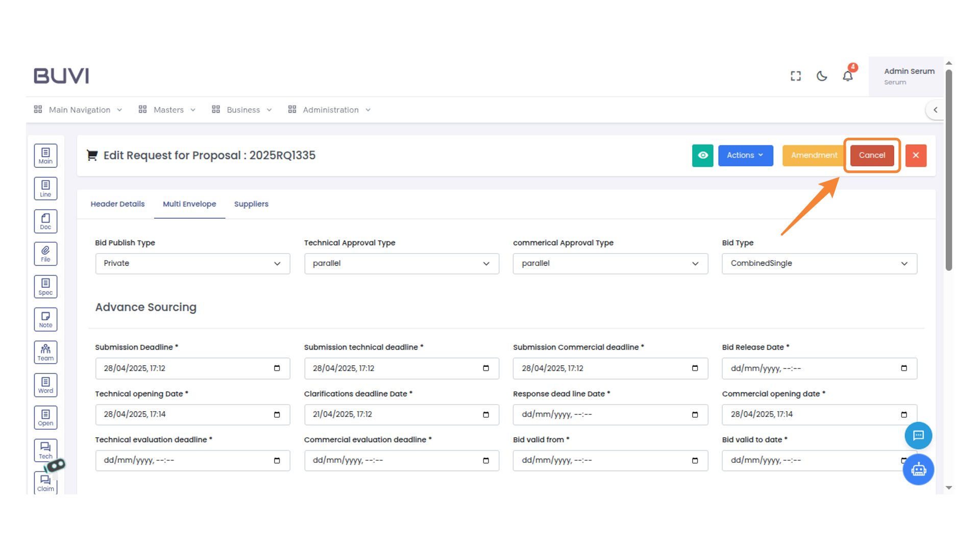Click the blue chat message icon
The width and height of the screenshot is (980, 551).
pyautogui.click(x=918, y=435)
